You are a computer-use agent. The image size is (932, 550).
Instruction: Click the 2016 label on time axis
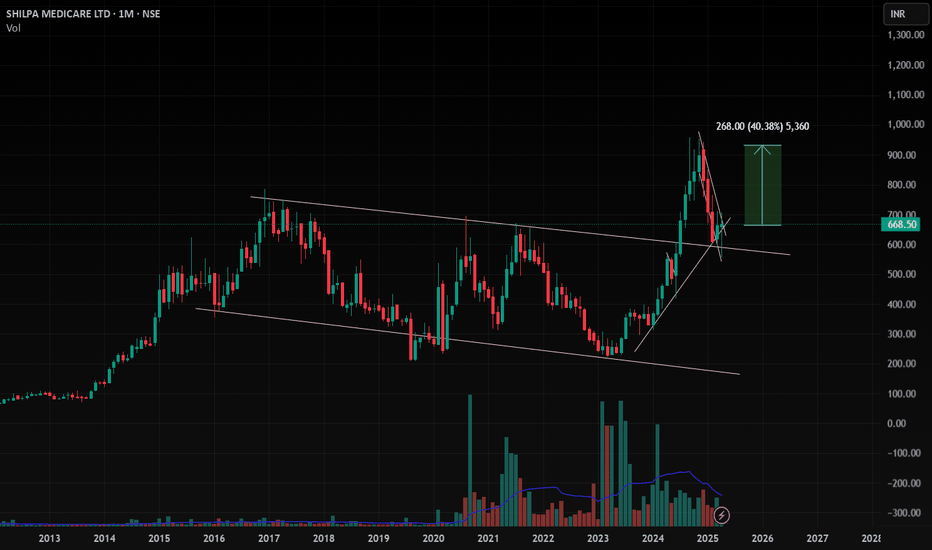[x=214, y=538]
